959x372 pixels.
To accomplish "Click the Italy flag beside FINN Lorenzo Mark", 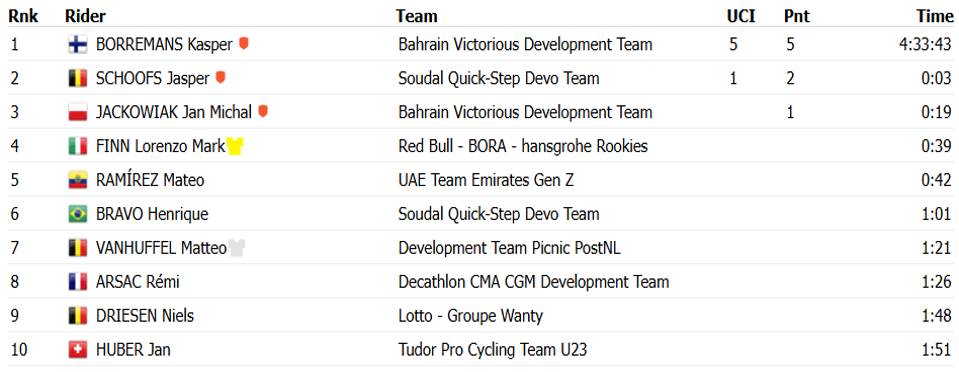I will click(x=78, y=146).
